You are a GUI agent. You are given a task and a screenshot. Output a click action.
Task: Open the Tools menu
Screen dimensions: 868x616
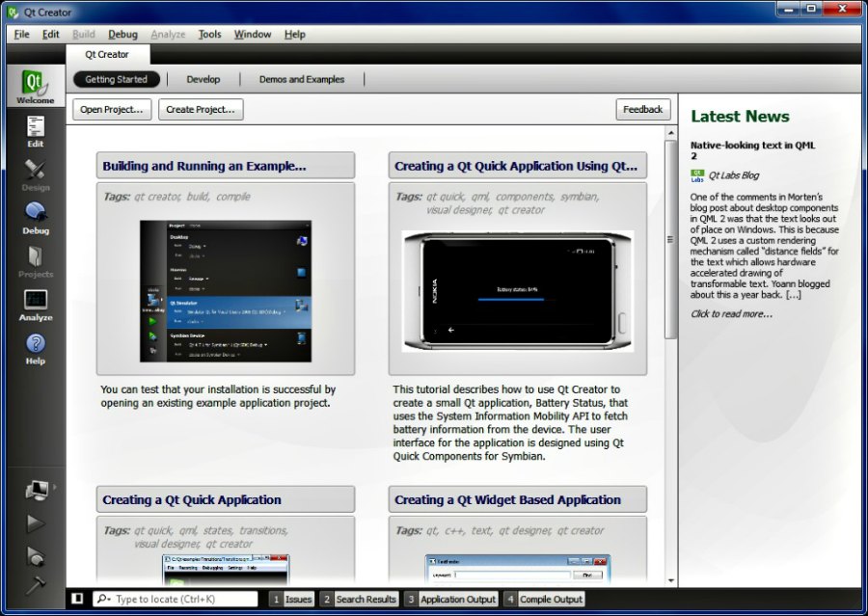point(210,35)
